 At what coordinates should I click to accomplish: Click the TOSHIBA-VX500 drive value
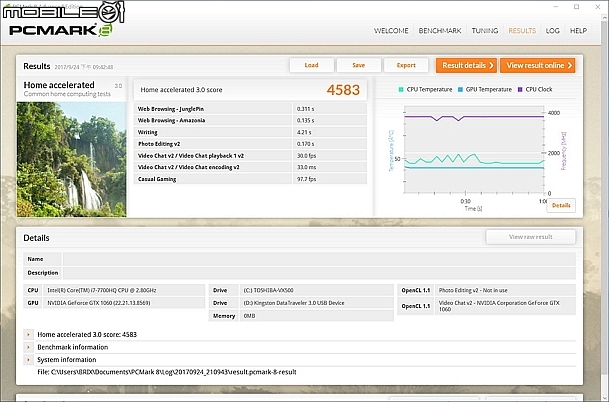coord(268,290)
